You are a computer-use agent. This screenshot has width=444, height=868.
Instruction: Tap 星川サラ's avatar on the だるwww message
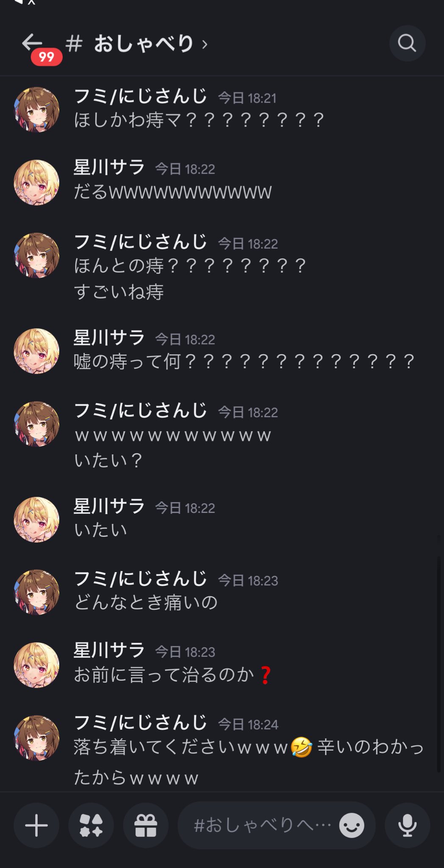tap(36, 182)
